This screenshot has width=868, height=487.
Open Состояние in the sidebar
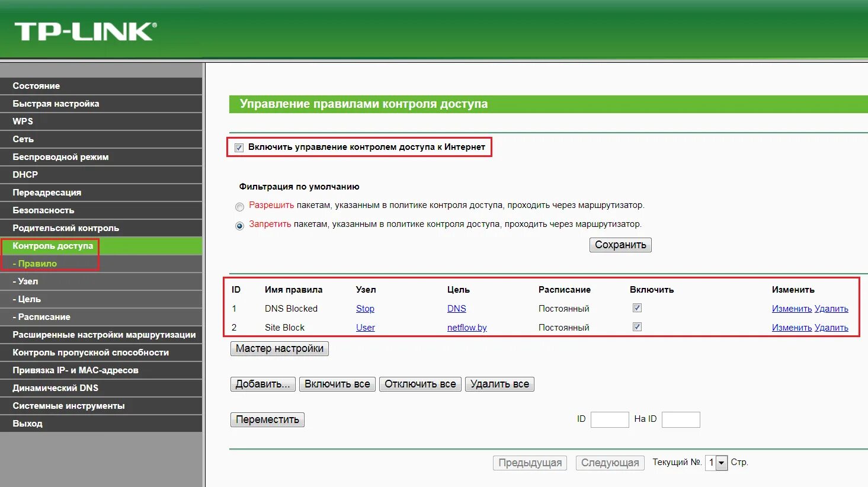click(x=101, y=86)
